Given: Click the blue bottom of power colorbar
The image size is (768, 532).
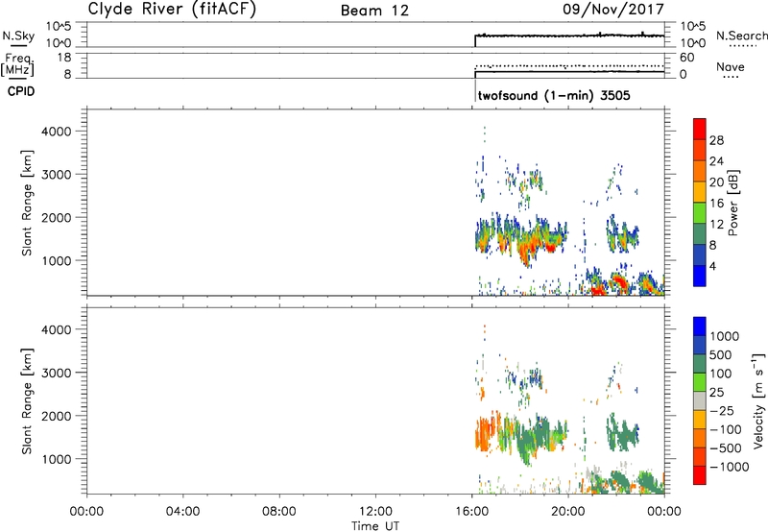Looking at the screenshot, I should 700,276.
